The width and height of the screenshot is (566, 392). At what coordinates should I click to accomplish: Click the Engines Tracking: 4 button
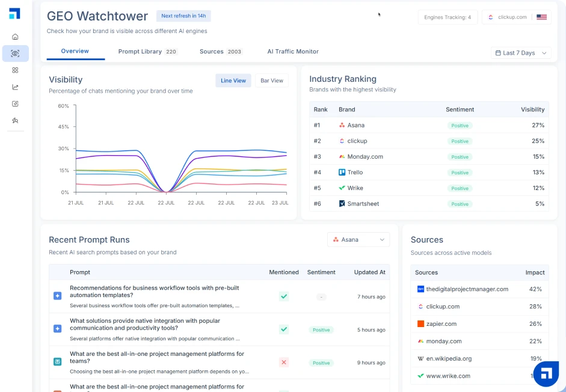click(x=448, y=17)
